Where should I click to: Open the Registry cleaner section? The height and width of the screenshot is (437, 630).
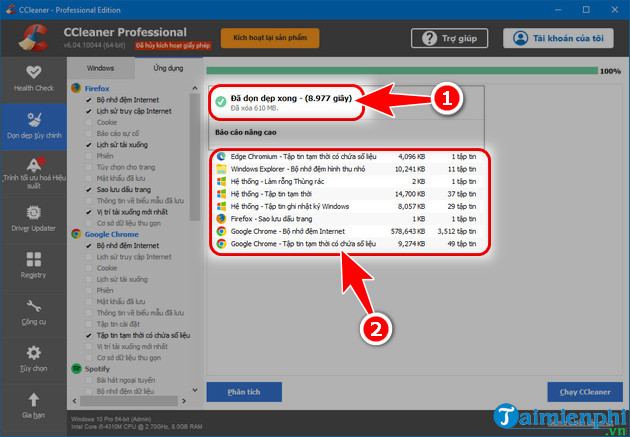point(33,266)
